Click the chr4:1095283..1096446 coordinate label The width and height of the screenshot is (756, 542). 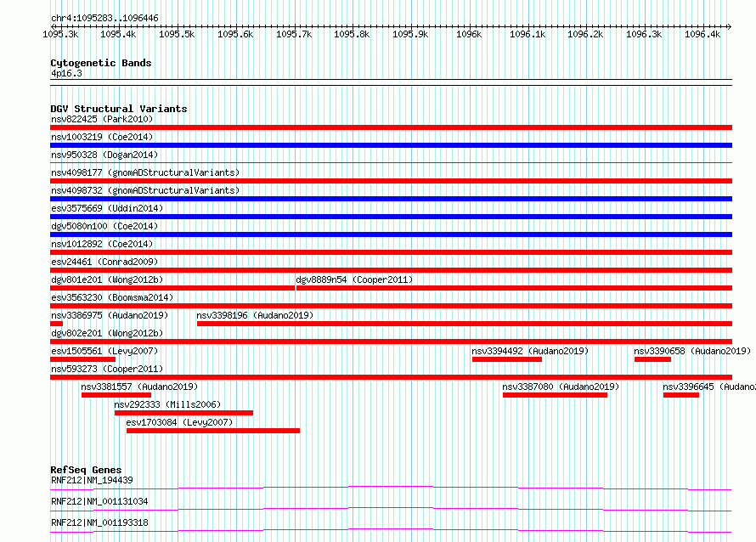104,18
